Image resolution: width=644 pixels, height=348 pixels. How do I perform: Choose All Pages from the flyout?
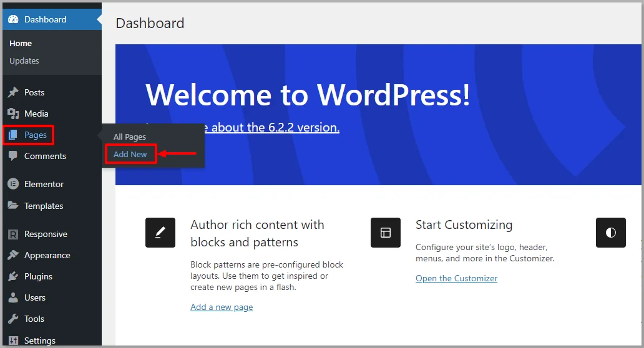click(x=130, y=137)
